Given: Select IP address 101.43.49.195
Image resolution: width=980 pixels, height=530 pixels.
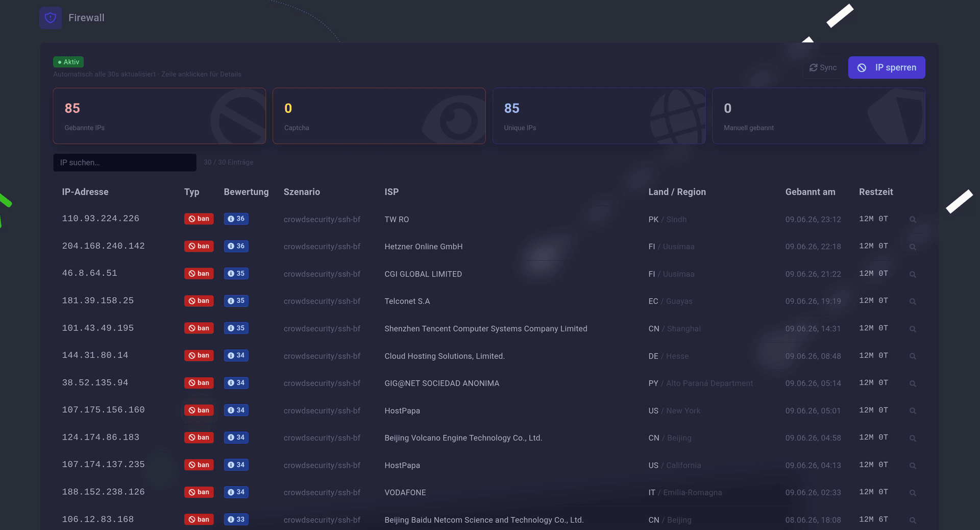Looking at the screenshot, I should click(x=97, y=328).
